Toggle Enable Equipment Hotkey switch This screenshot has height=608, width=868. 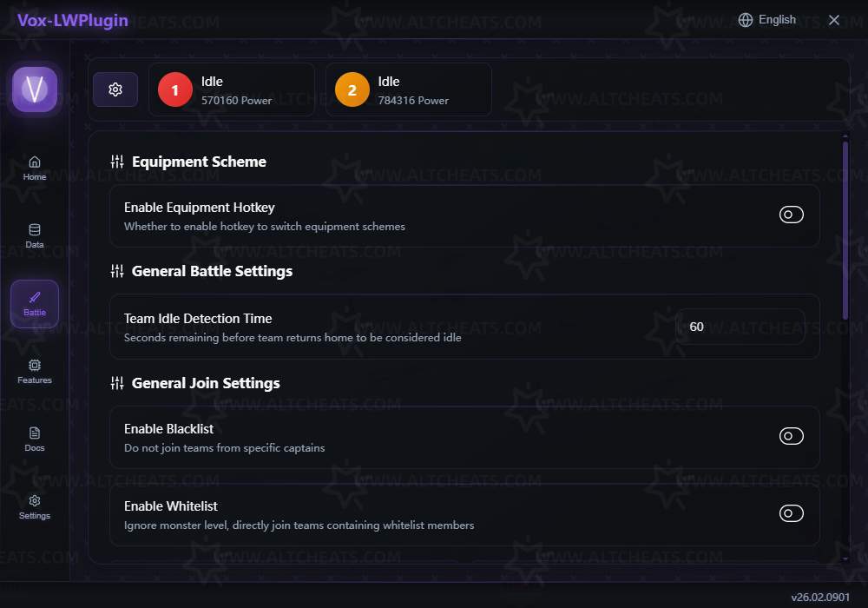[x=791, y=215]
